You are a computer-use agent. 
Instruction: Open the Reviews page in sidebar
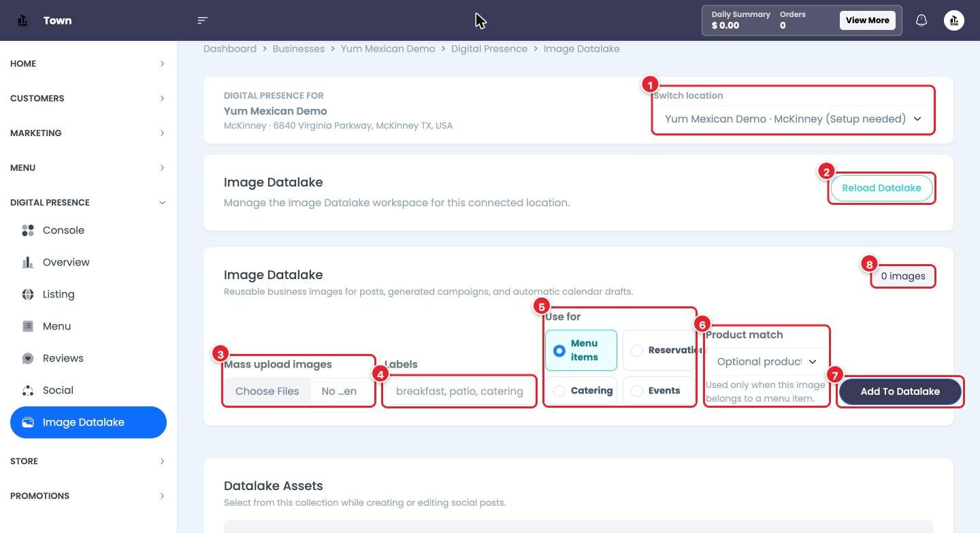pyautogui.click(x=63, y=359)
